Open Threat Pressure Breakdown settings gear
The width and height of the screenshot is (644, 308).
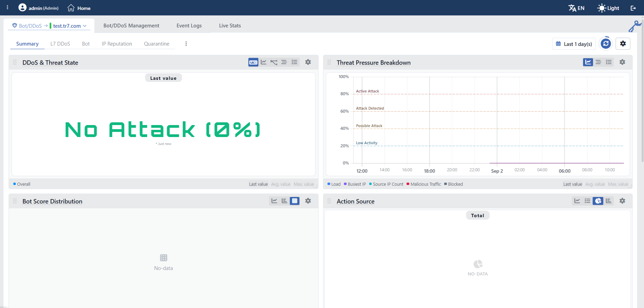622,62
